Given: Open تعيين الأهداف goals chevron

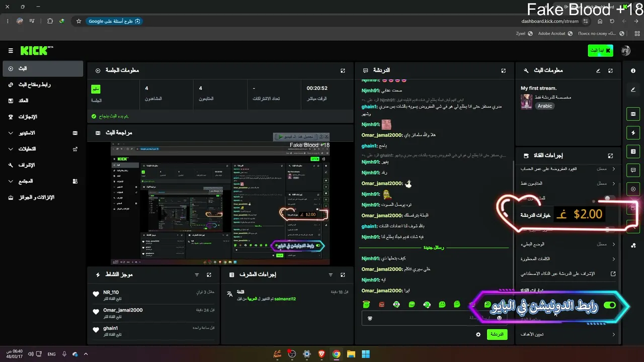Looking at the screenshot, I should [614, 334].
